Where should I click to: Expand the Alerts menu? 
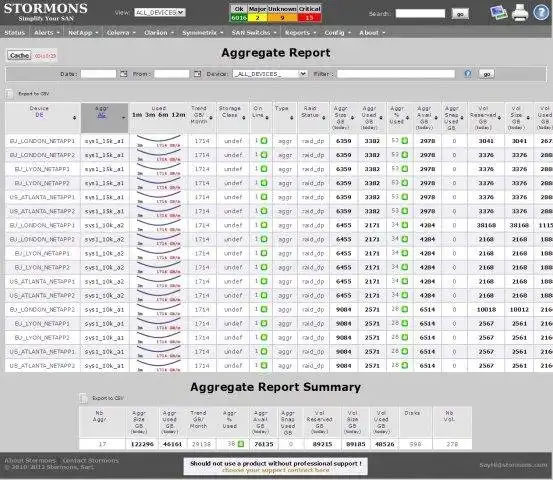(47, 33)
